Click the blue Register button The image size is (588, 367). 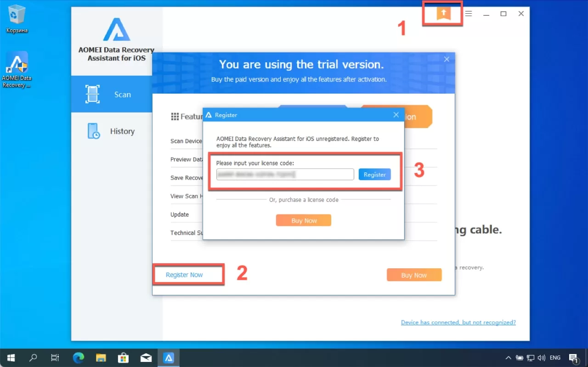[375, 175]
